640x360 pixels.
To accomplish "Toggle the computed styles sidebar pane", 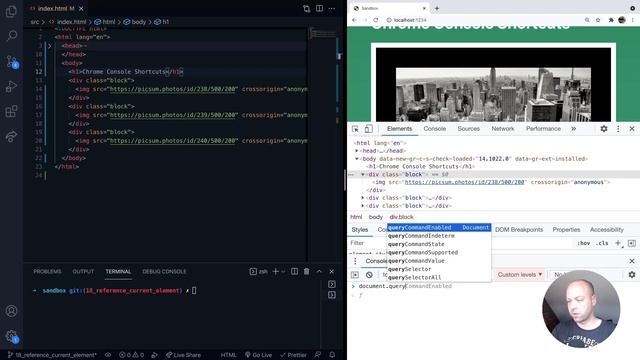I will tap(632, 243).
